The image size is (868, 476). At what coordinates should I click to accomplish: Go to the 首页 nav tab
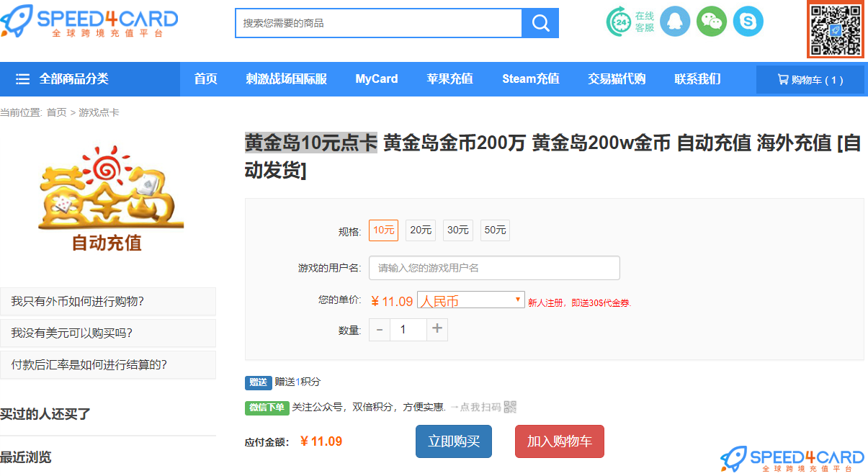[205, 79]
